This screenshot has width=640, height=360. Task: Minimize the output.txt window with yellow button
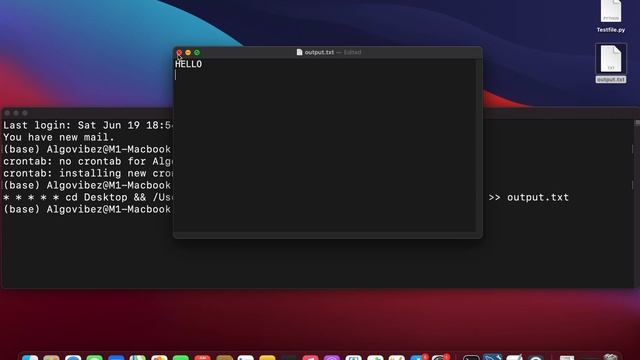click(x=188, y=53)
